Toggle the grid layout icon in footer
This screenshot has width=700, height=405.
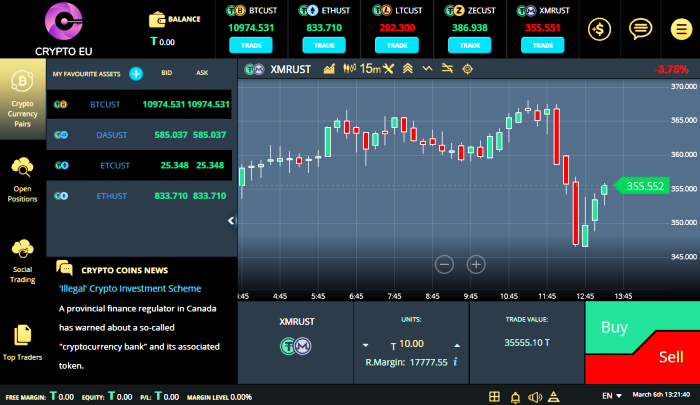[x=495, y=396]
